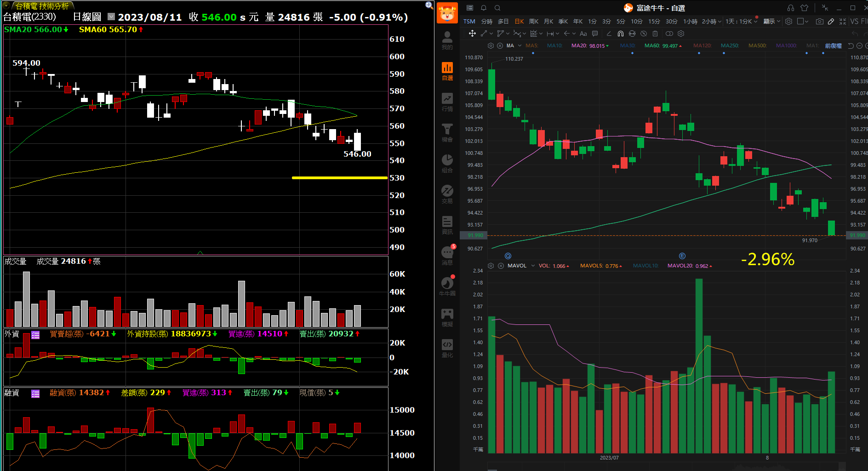868x471 pixels.
Task: Open 外資 details list icon
Action: click(x=35, y=335)
